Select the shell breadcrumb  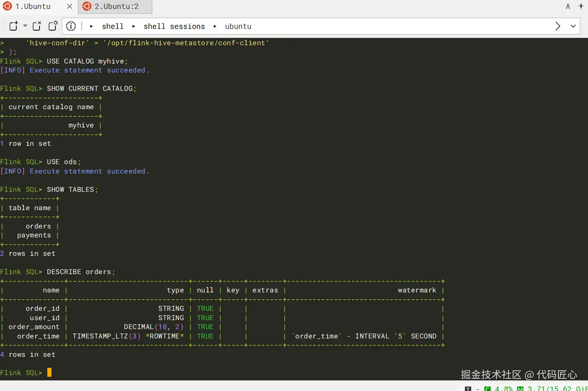tap(113, 26)
